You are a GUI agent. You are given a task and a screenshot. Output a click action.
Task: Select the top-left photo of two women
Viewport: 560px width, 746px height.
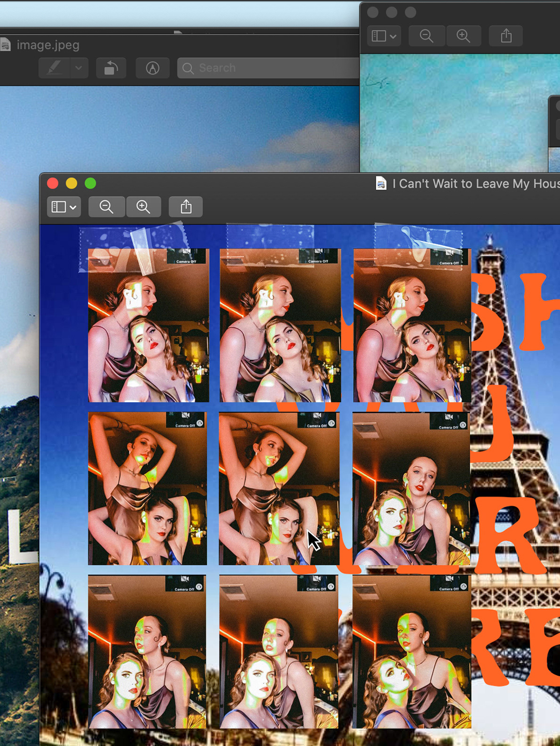tap(148, 325)
